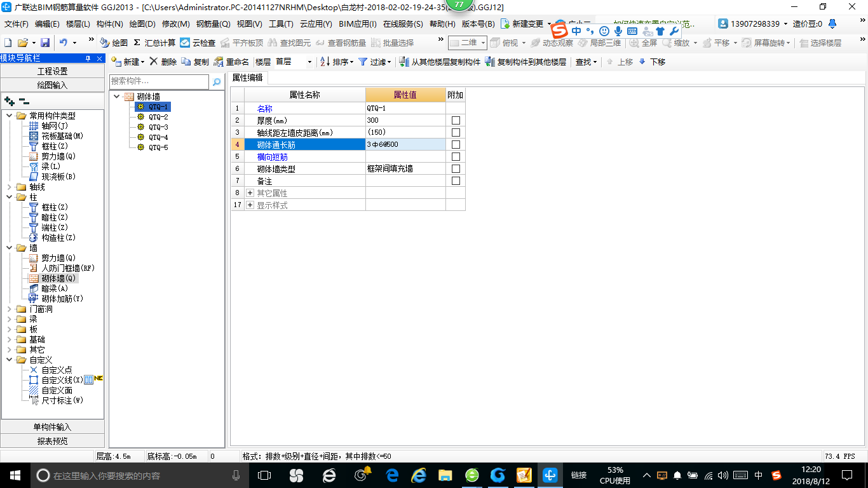Save the project with the floppy icon
This screenshot has height=488, width=868.
[x=45, y=43]
